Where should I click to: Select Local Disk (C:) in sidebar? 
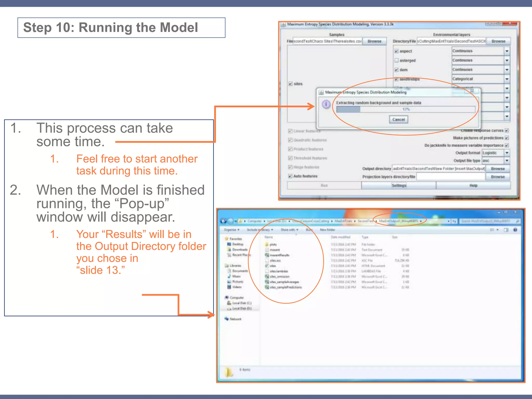pyautogui.click(x=242, y=303)
